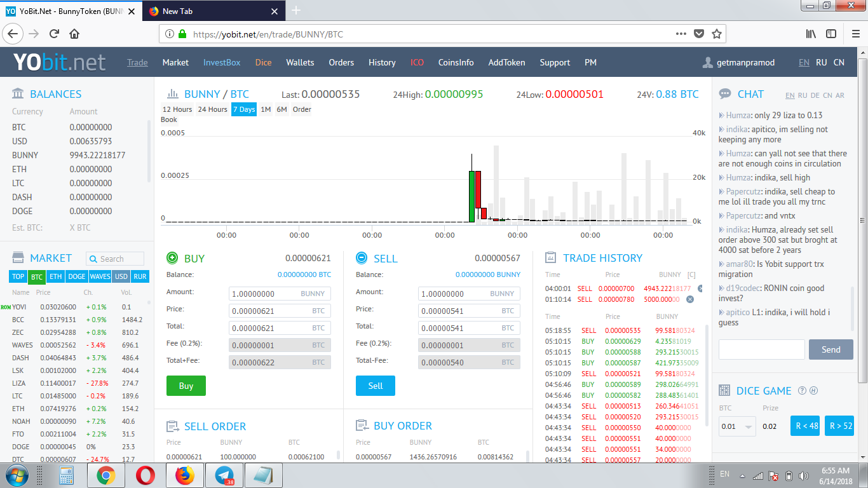Screen dimensions: 868x488
Task: Click the Chat speech bubble icon
Action: (725, 94)
